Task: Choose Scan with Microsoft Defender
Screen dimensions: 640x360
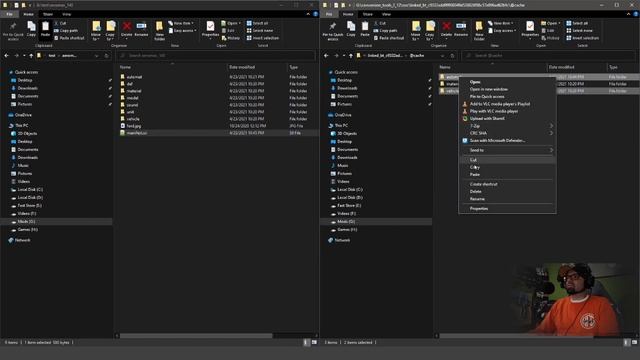Action: (x=507, y=141)
